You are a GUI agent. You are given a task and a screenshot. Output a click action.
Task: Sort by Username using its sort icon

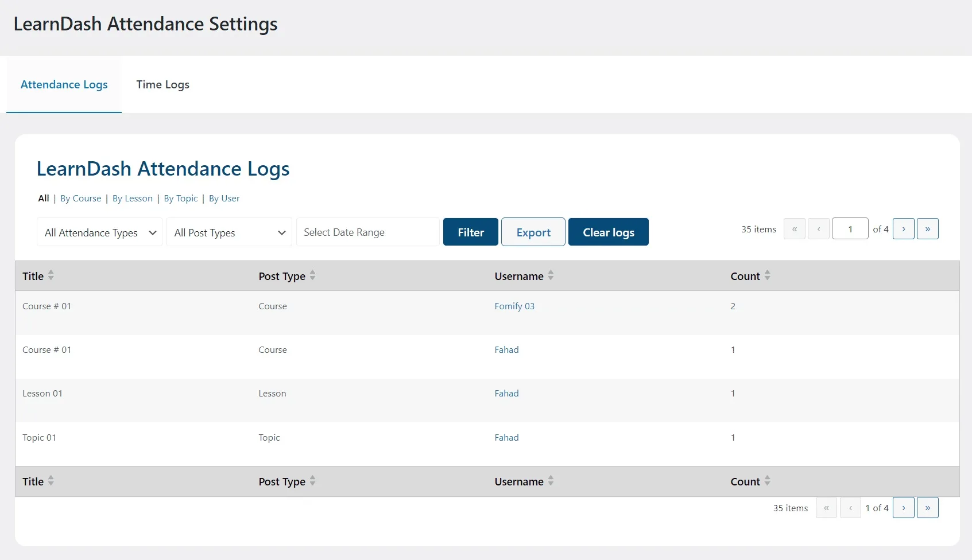(x=551, y=275)
